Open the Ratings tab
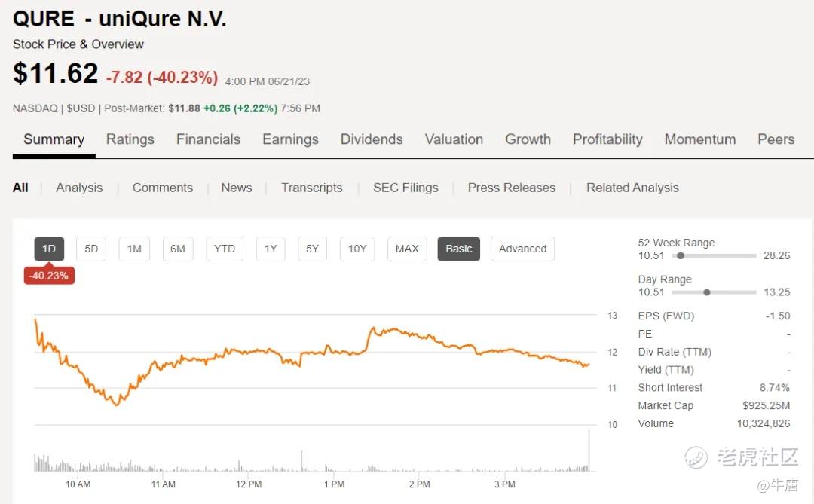This screenshot has width=814, height=504. pos(130,139)
